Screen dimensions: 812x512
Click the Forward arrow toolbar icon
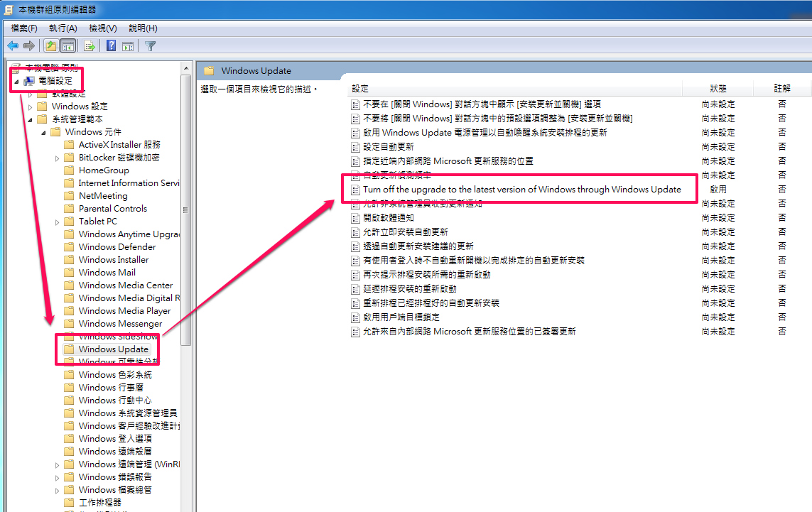30,46
